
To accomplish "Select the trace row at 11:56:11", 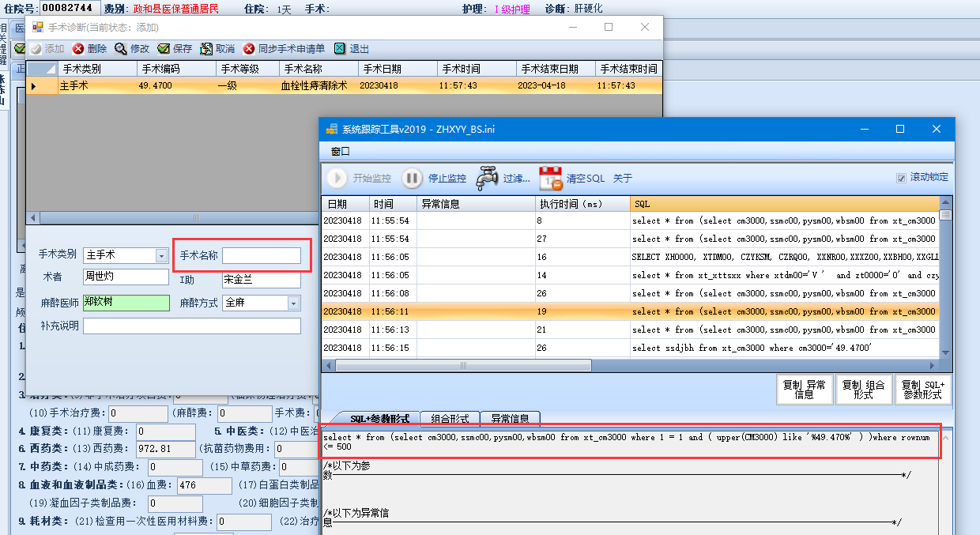I will [630, 311].
